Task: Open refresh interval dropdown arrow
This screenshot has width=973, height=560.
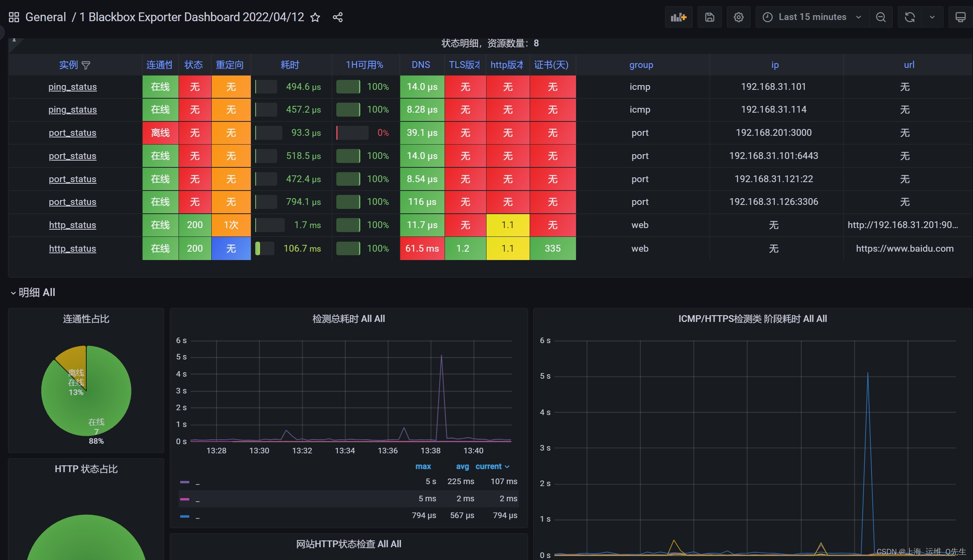Action: click(932, 17)
